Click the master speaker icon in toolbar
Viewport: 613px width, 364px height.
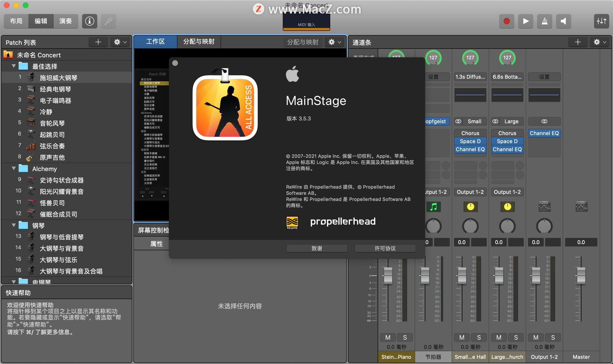(563, 21)
